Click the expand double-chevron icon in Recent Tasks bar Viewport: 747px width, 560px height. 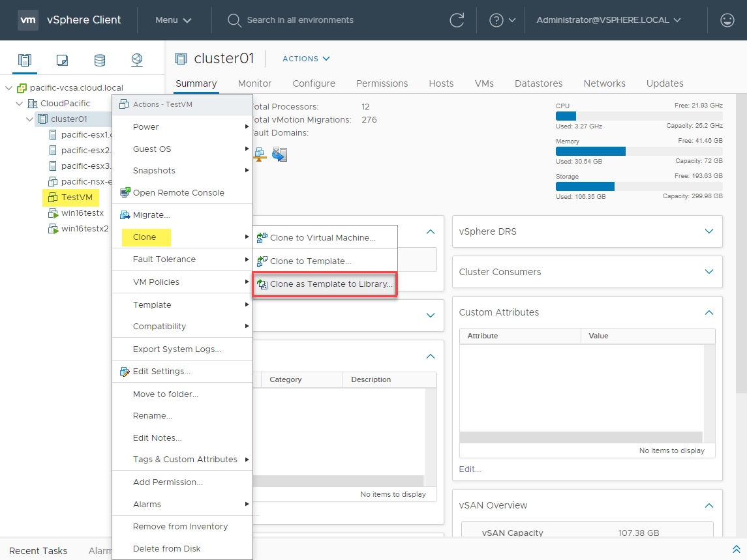(736, 548)
